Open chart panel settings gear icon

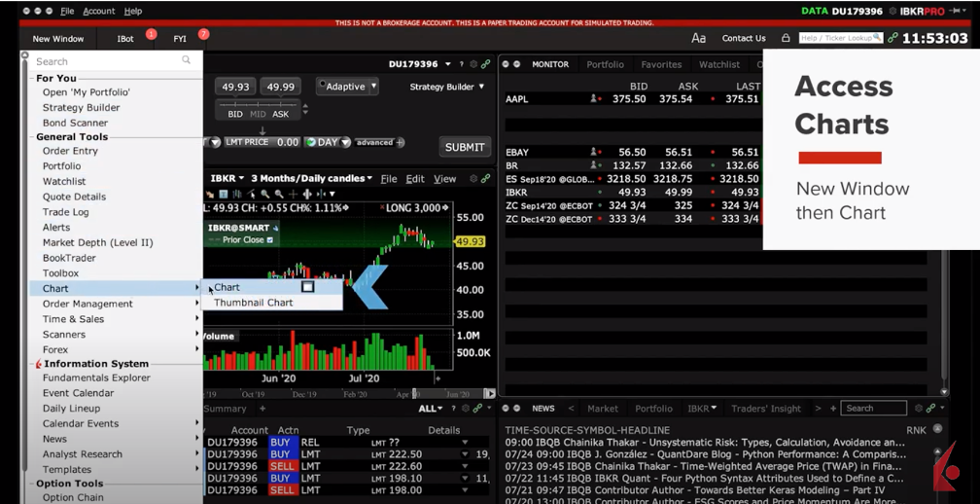473,179
